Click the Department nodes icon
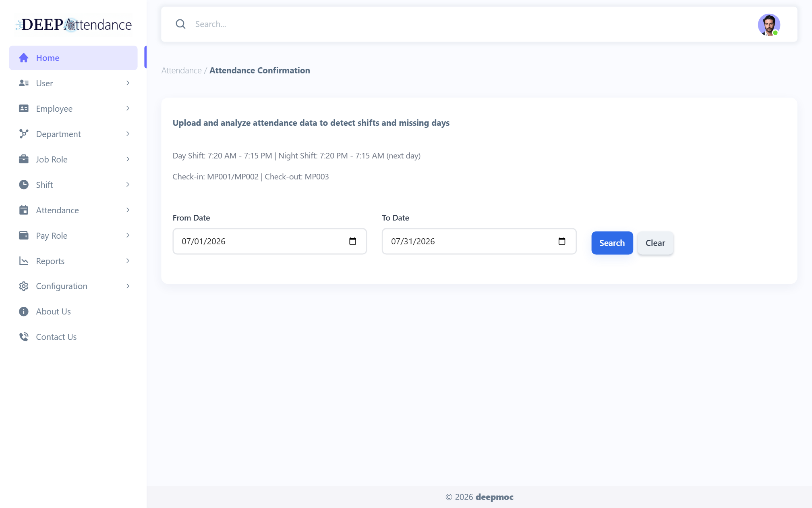The width and height of the screenshot is (812, 508). click(x=24, y=134)
